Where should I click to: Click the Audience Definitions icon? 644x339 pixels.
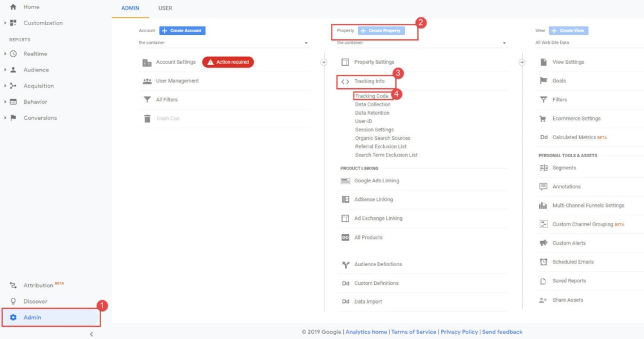[345, 265]
